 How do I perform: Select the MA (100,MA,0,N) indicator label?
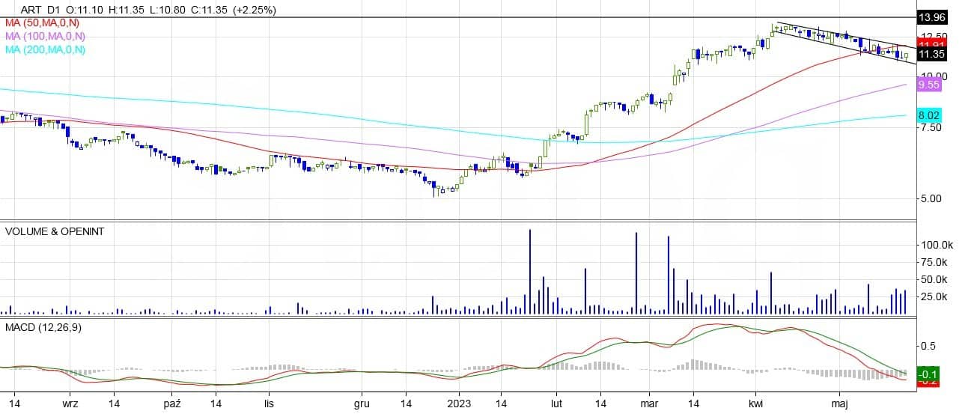45,36
